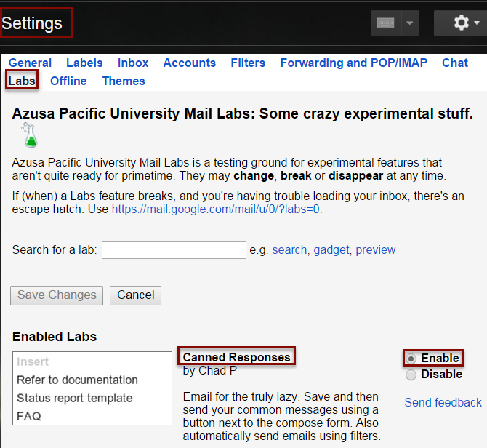This screenshot has height=448, width=487.
Task: Click the Cancel button
Action: click(135, 295)
